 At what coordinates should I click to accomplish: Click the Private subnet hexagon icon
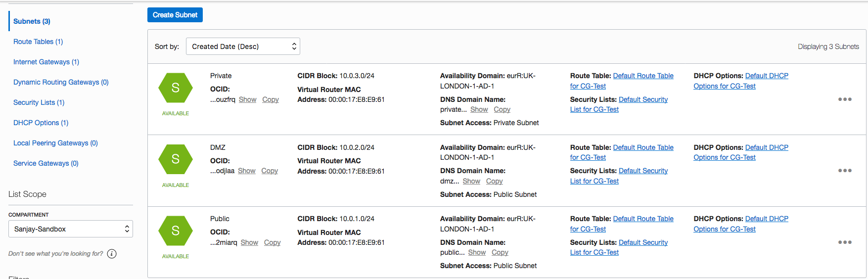click(175, 88)
